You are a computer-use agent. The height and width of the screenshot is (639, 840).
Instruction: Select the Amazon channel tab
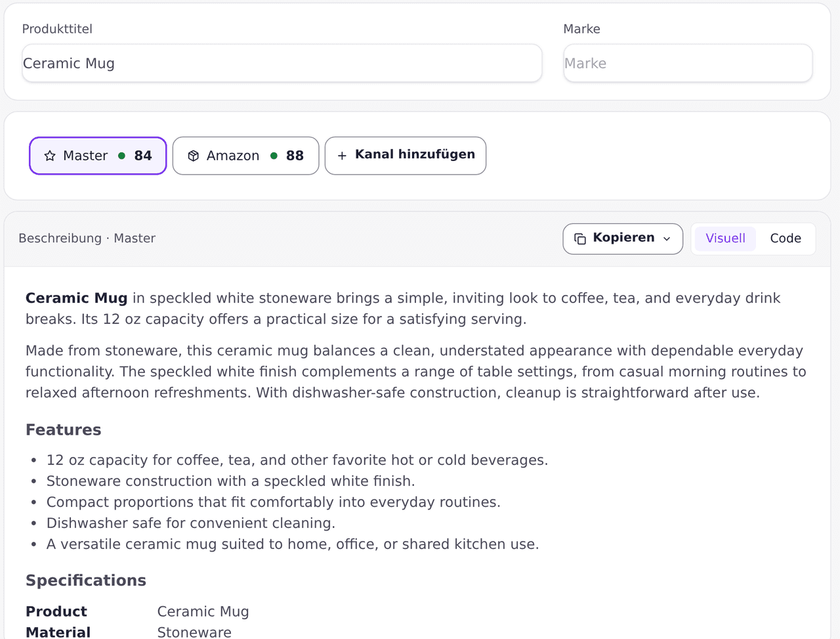coord(245,156)
